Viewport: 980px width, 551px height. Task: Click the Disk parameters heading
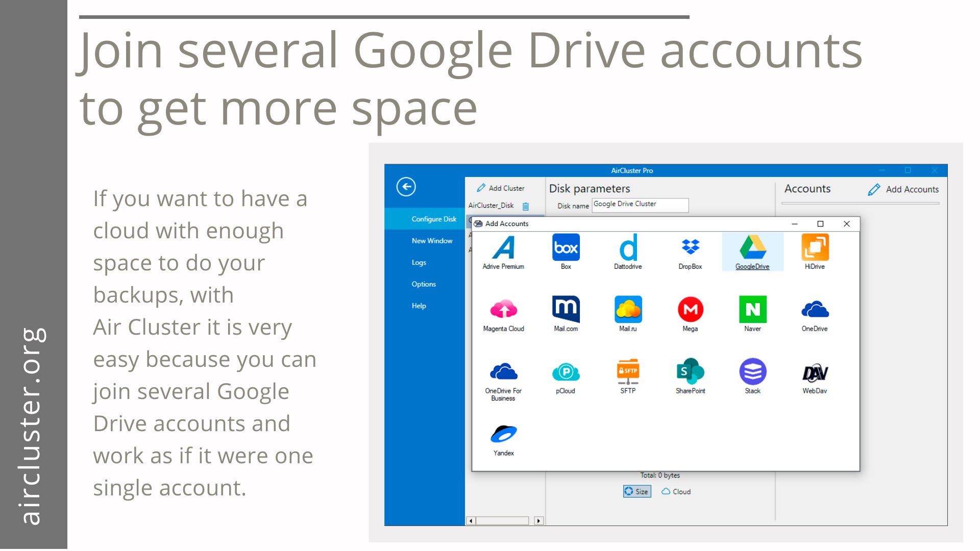[x=590, y=189]
